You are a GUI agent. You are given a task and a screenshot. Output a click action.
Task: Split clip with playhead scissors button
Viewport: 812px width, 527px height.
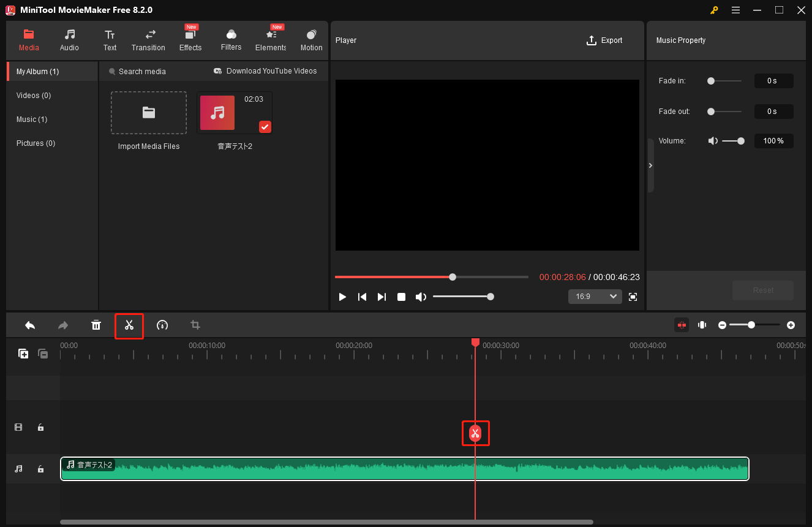pos(475,434)
